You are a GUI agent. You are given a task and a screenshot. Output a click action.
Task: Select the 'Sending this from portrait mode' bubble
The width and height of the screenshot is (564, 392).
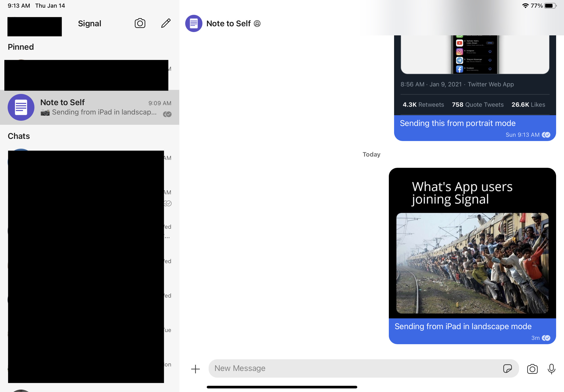(x=457, y=123)
